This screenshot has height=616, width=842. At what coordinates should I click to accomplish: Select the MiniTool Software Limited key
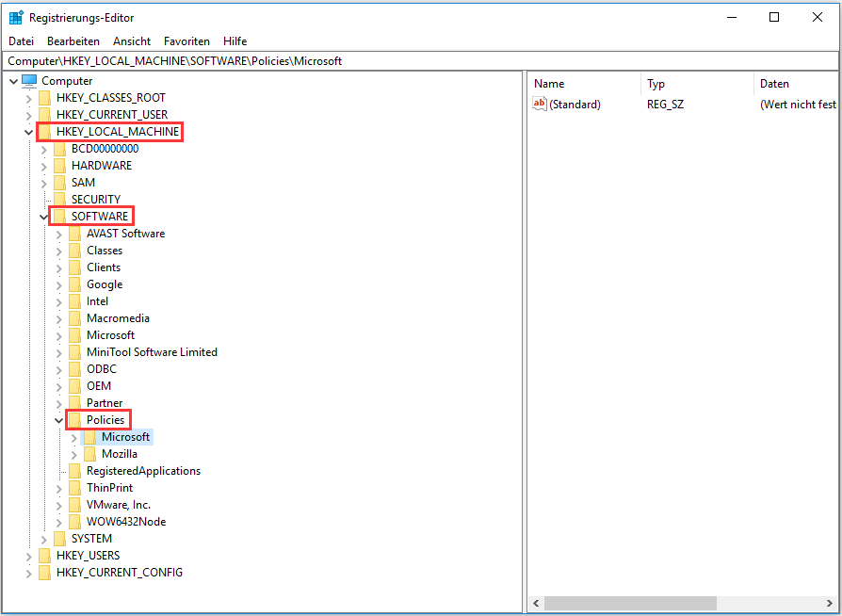(152, 352)
